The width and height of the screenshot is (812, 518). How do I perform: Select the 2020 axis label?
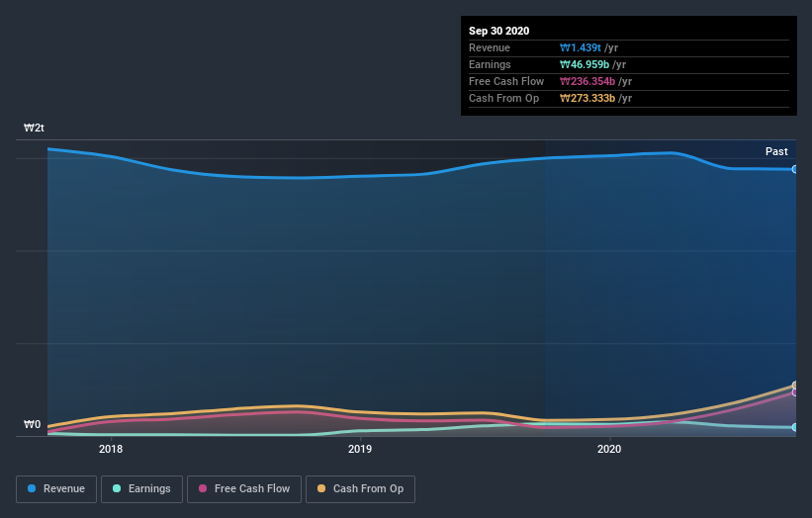pos(609,449)
